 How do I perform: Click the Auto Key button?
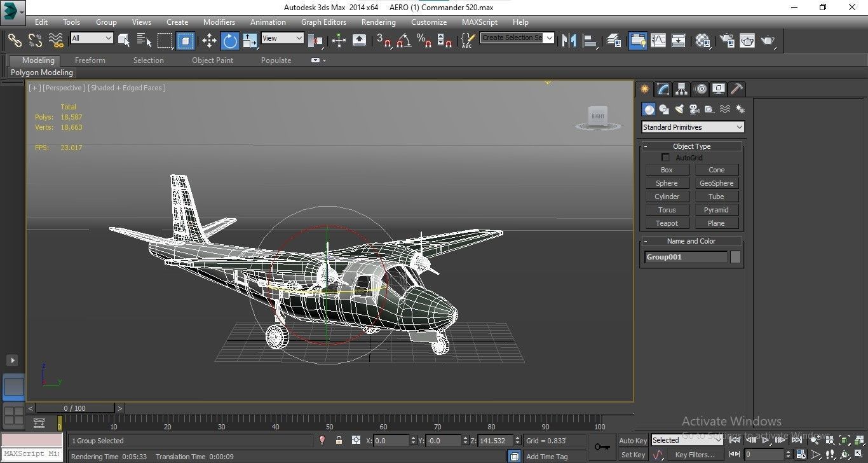pyautogui.click(x=633, y=441)
